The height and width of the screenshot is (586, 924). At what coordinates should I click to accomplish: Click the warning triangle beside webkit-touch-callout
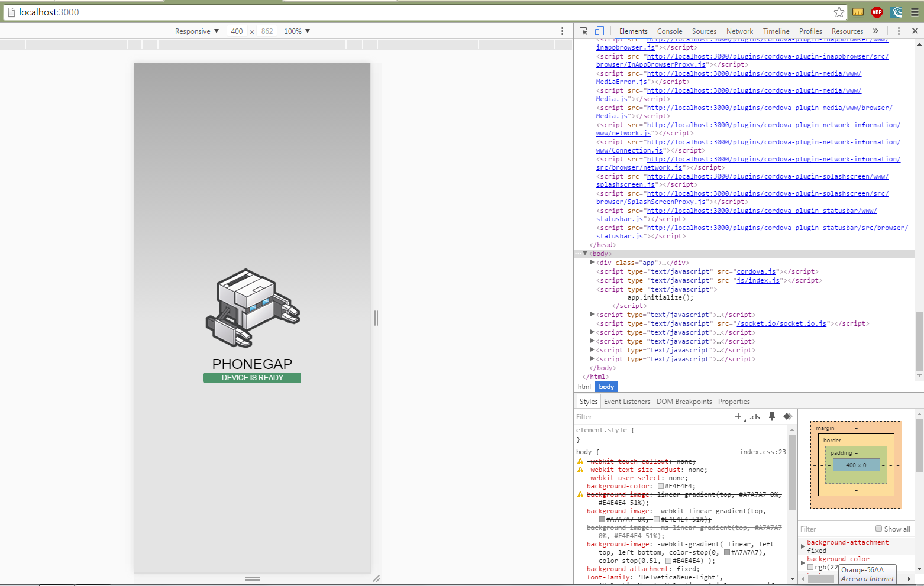coord(579,461)
